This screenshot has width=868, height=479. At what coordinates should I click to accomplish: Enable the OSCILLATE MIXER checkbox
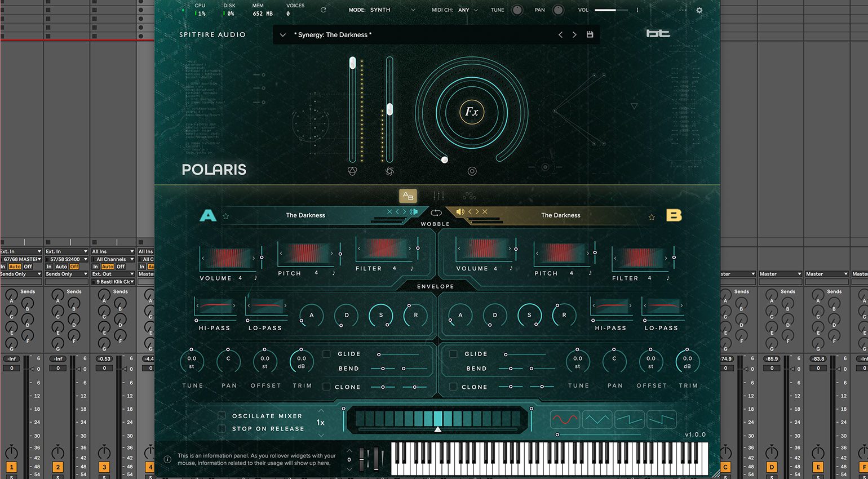[222, 416]
